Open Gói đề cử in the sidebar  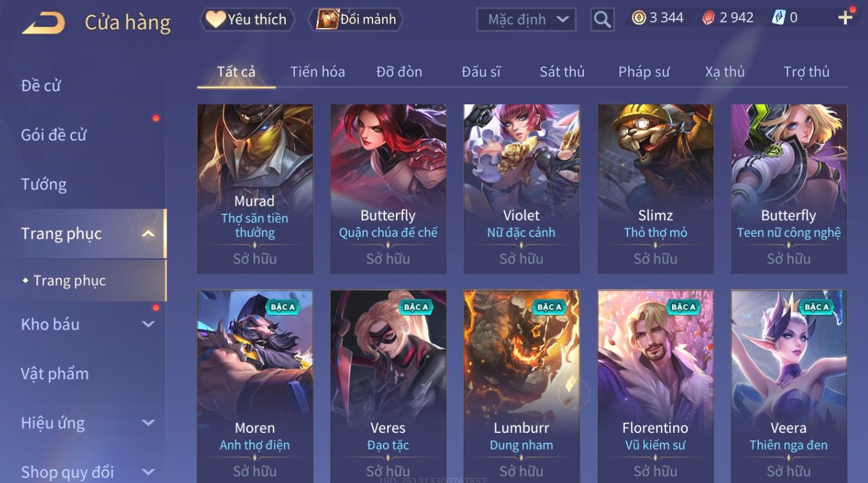click(x=54, y=135)
